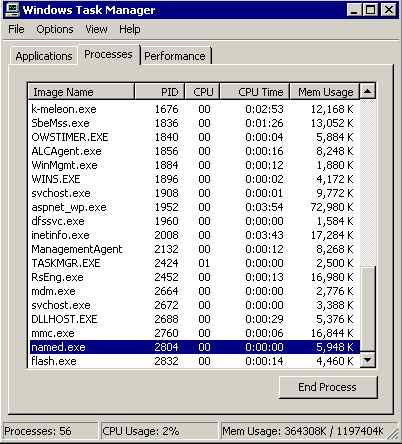This screenshot has height=444, width=402.
Task: Sort by Mem Usage column header
Action: point(325,92)
